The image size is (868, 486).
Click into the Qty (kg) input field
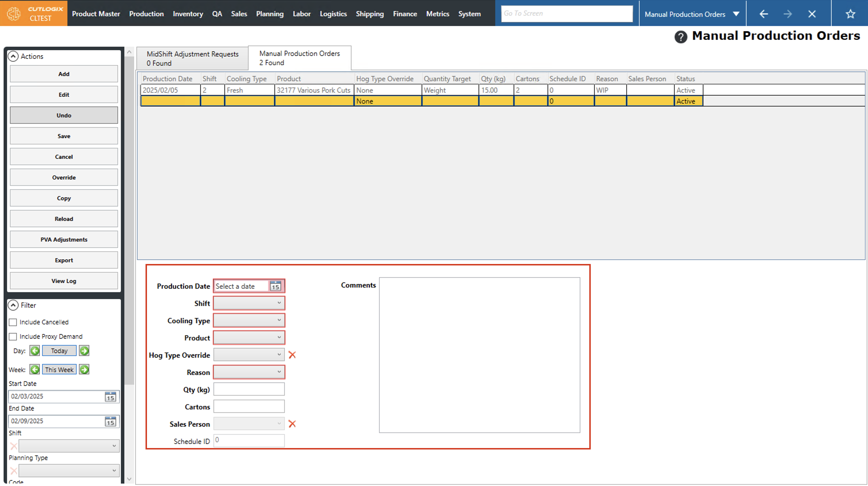(x=249, y=390)
